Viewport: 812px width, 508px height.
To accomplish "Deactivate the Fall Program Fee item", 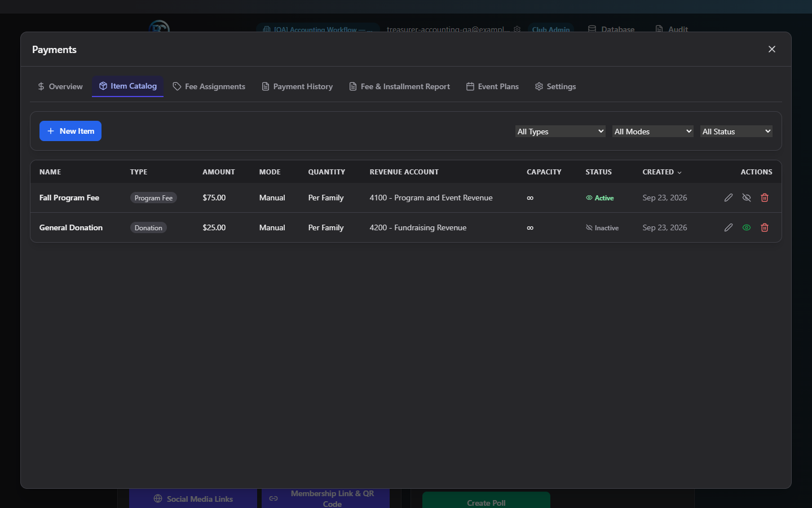I will [x=747, y=198].
